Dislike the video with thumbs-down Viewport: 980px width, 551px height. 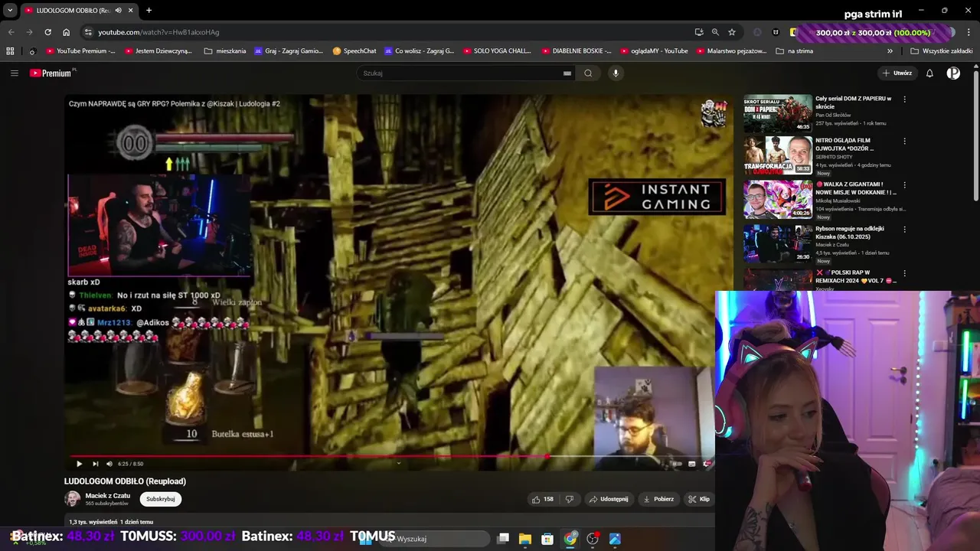coord(569,499)
